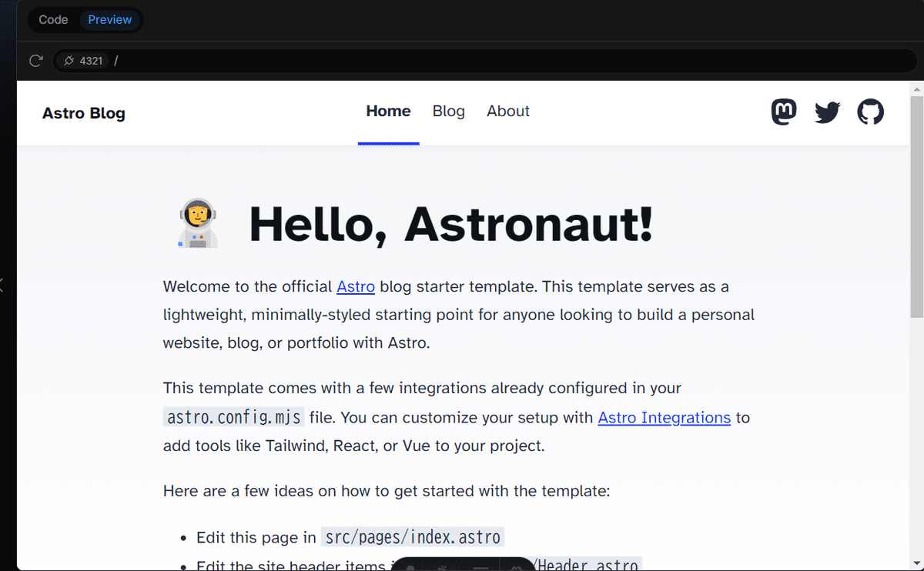Click the astronaut emoji image
The width and height of the screenshot is (924, 571).
pos(198,223)
